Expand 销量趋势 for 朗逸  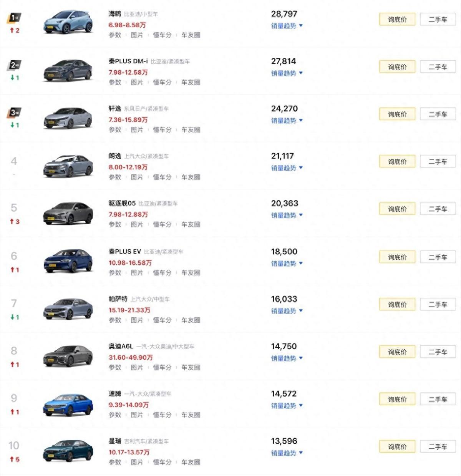(287, 168)
